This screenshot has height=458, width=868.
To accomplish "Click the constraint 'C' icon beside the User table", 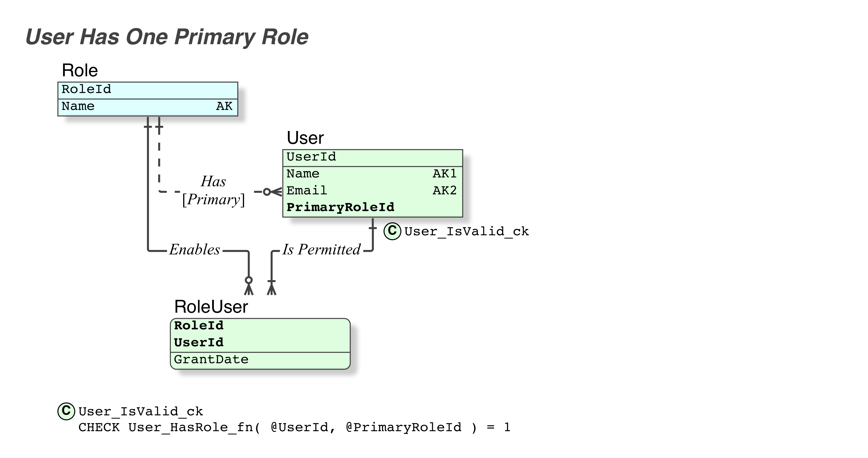I will coord(392,231).
